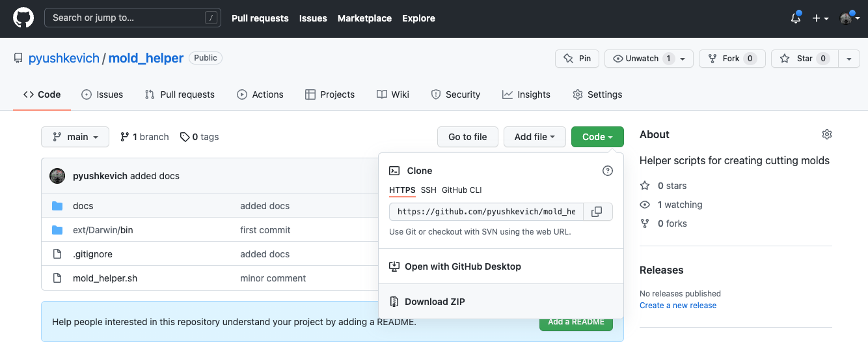Open the Wiki tab

tap(393, 94)
